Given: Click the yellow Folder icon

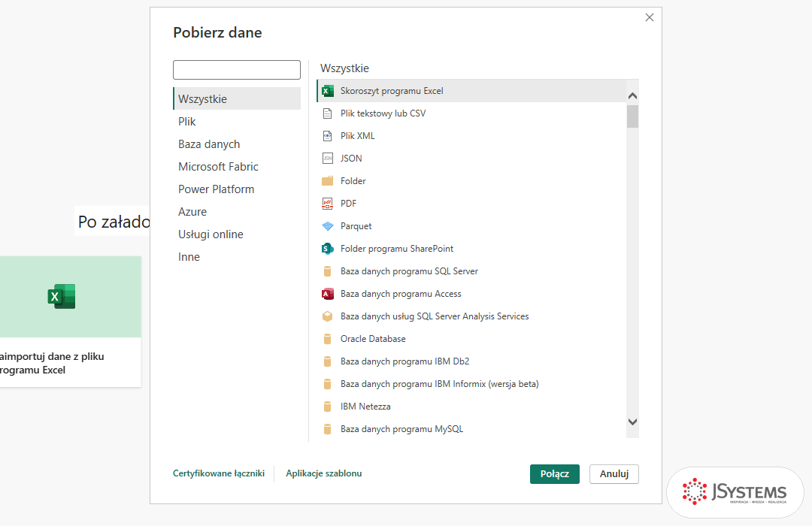Looking at the screenshot, I should (x=327, y=181).
